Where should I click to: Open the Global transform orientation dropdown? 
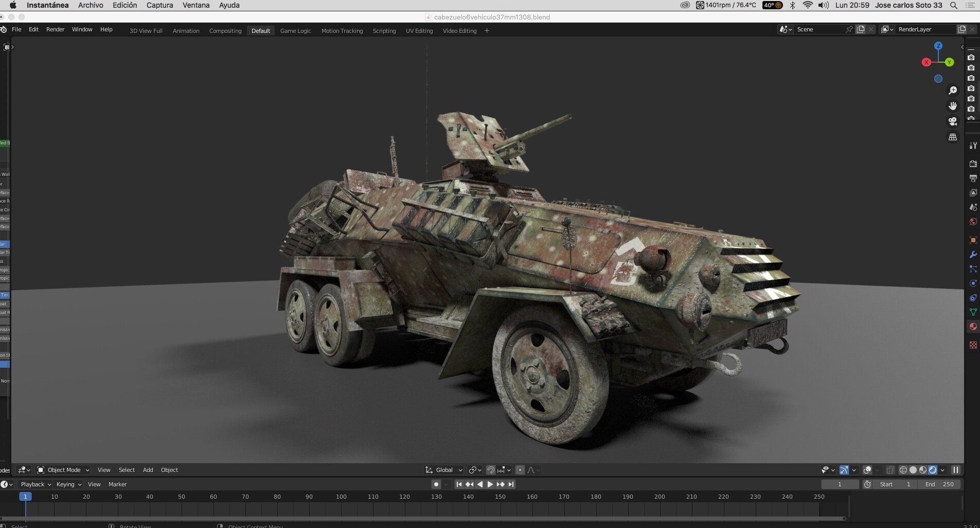coord(443,470)
